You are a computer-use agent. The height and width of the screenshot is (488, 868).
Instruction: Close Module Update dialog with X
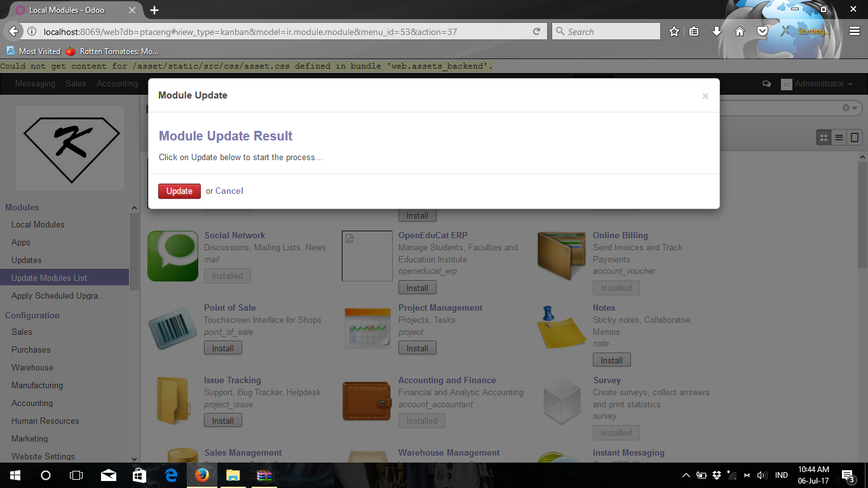tap(705, 96)
